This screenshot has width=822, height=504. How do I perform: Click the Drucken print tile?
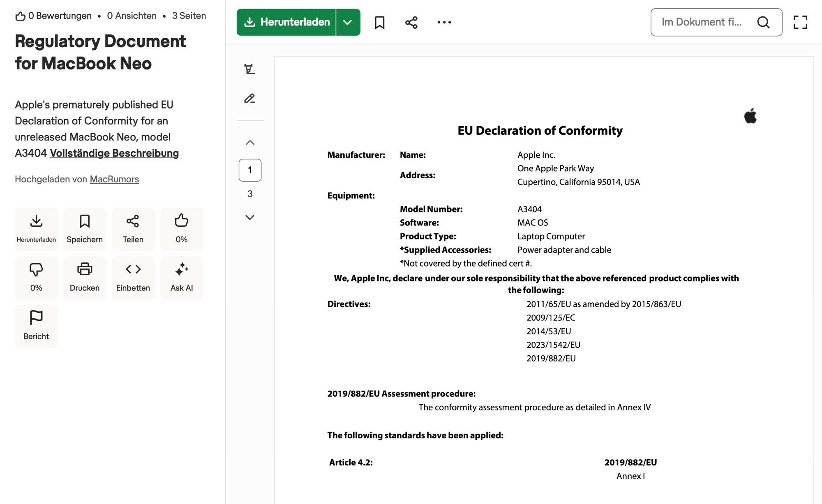pyautogui.click(x=85, y=277)
